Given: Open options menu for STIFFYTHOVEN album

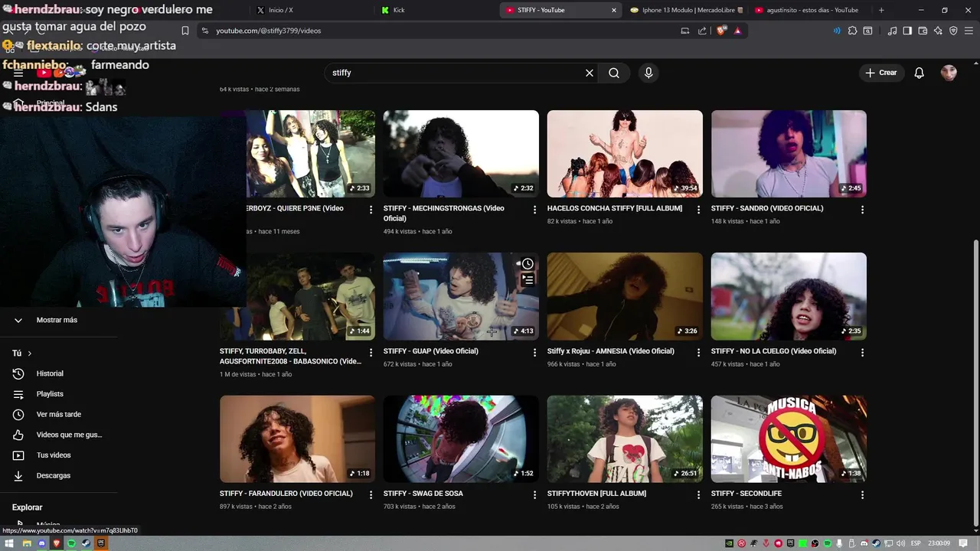Looking at the screenshot, I should point(698,495).
